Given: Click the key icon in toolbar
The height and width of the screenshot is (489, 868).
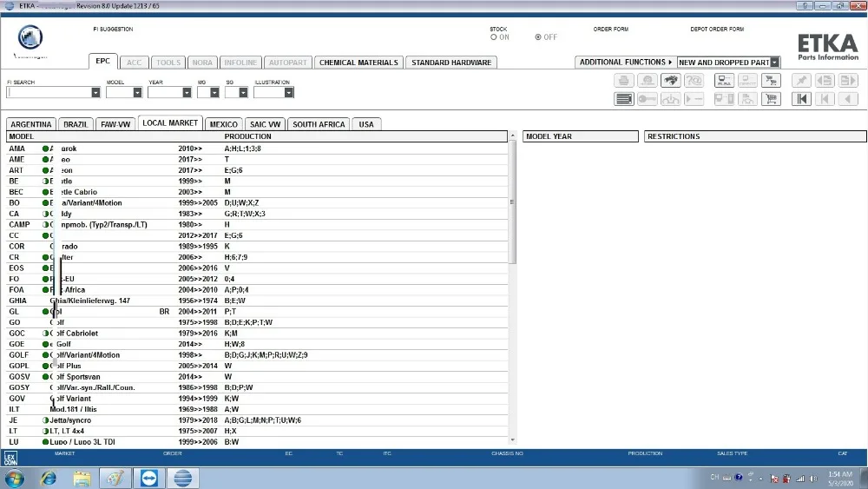Looking at the screenshot, I should point(648,99).
